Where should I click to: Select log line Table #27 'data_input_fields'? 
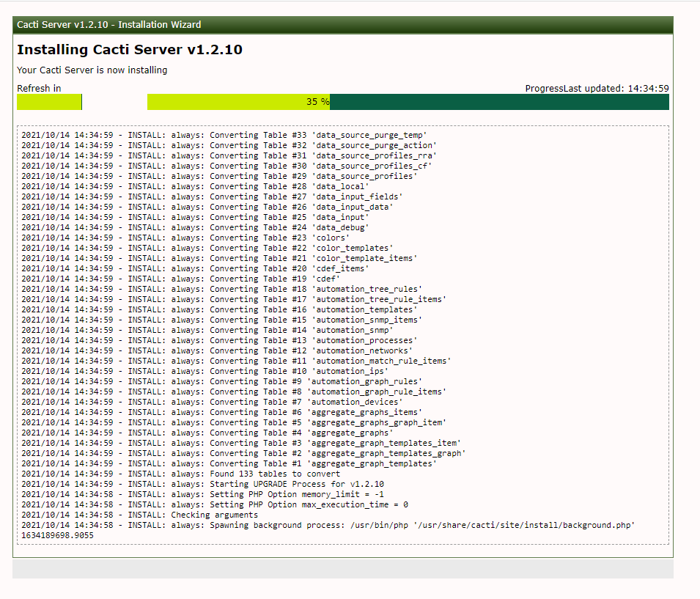point(212,196)
